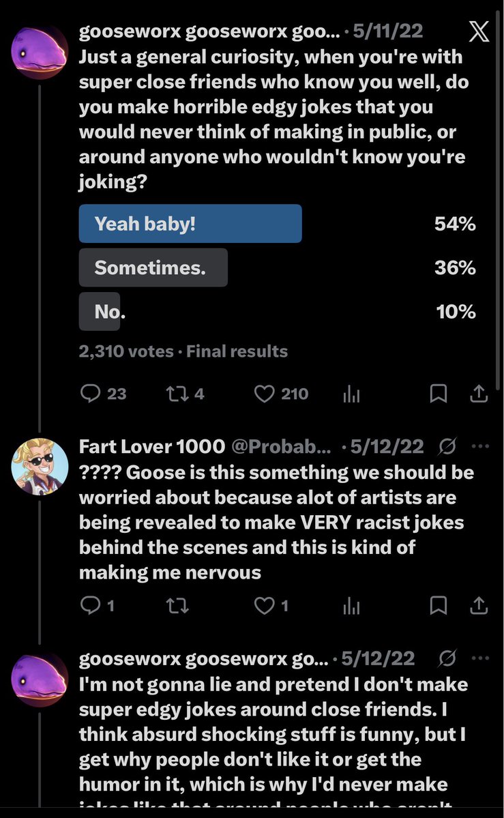
Task: Select the 'Yeah baby!' poll result bar
Action: click(x=190, y=224)
